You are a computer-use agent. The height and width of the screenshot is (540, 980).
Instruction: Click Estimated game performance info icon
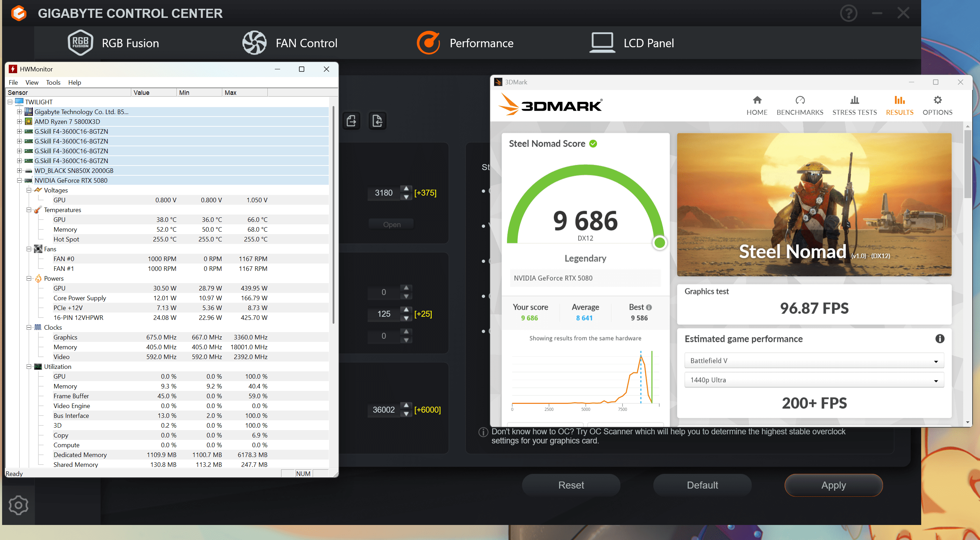click(939, 338)
